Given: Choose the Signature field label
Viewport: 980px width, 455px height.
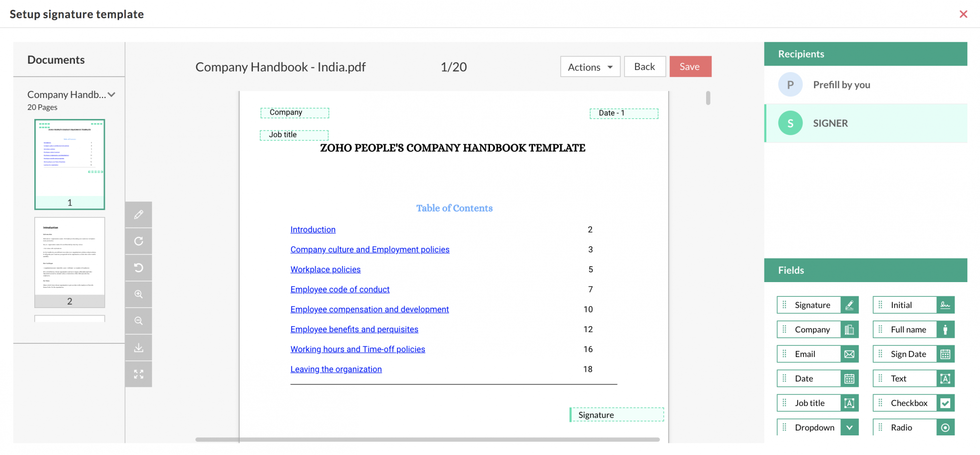Looking at the screenshot, I should coord(812,305).
